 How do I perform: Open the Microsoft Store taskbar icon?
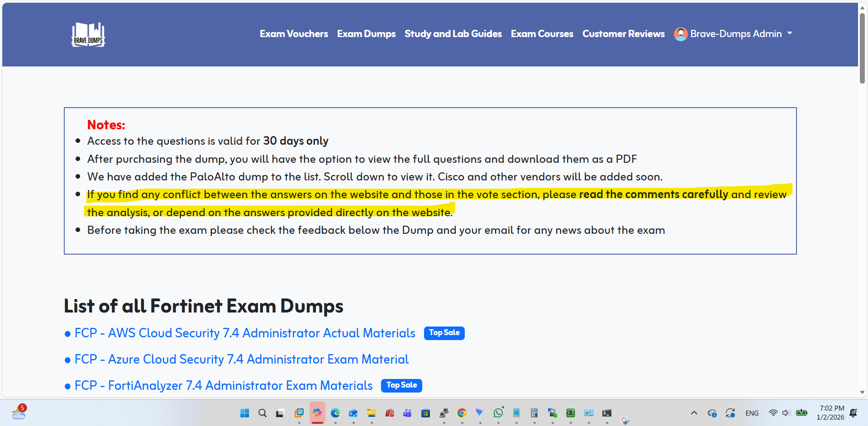point(425,413)
